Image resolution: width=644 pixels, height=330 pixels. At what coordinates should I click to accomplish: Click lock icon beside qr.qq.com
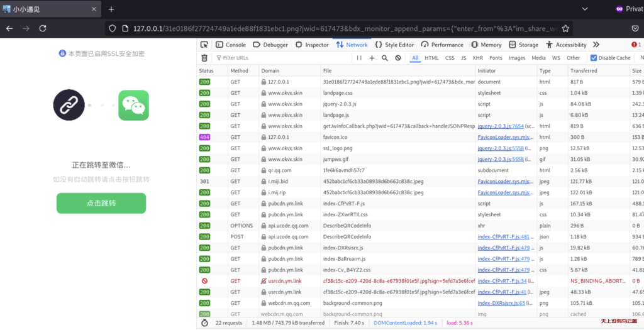click(264, 170)
